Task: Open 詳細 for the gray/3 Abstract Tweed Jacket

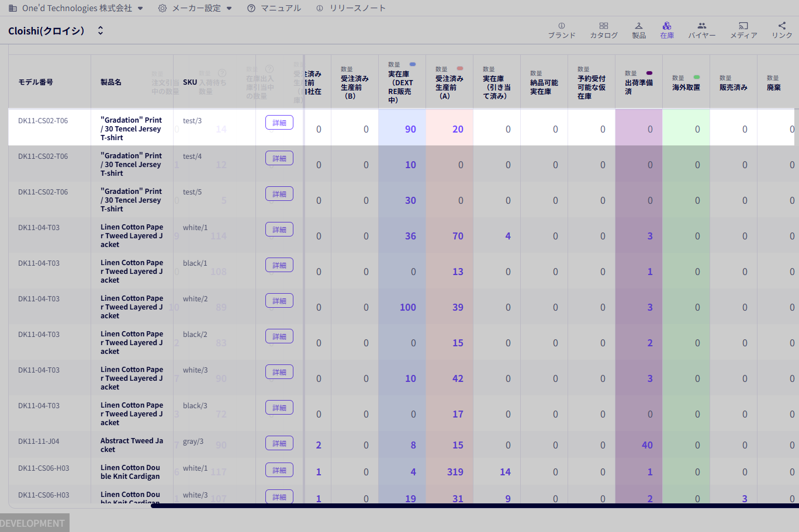Action: (x=279, y=443)
